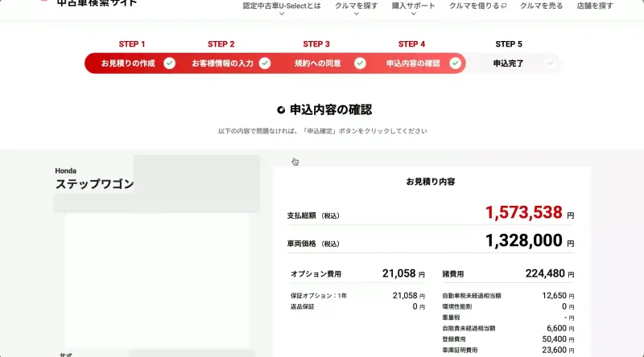Image resolution: width=644 pixels, height=357 pixels.
Task: Open 店舗を探す store finder
Action: tap(595, 6)
